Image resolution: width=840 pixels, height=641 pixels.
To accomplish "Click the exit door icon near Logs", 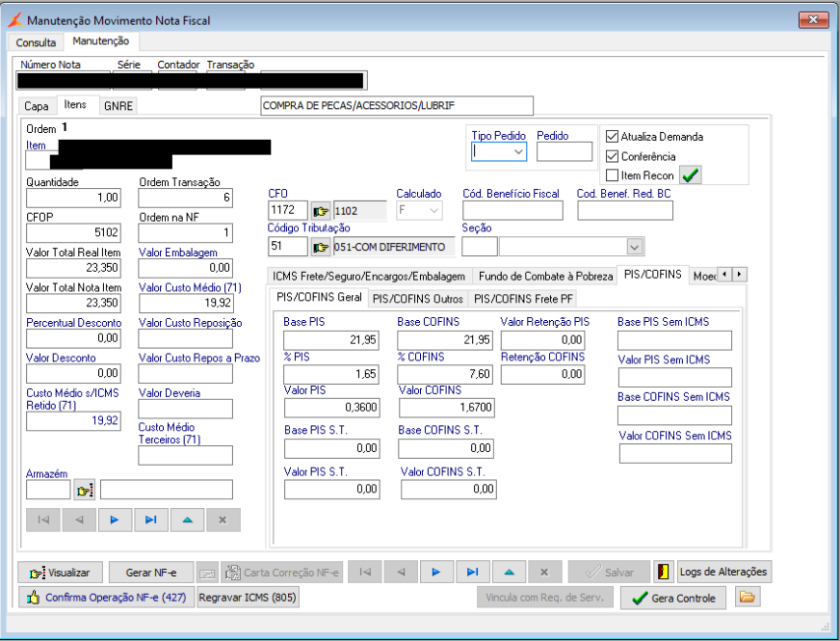I will (x=664, y=572).
